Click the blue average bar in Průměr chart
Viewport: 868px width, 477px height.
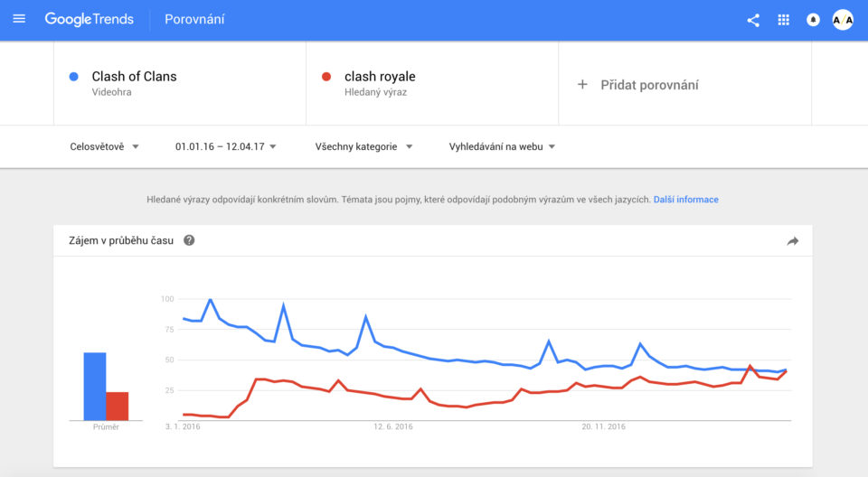coord(95,387)
